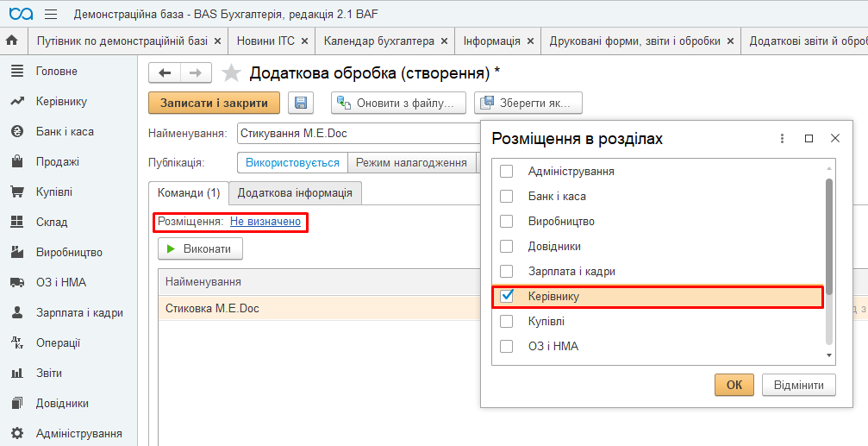
Task: Select Використовується publication option
Action: (x=292, y=162)
